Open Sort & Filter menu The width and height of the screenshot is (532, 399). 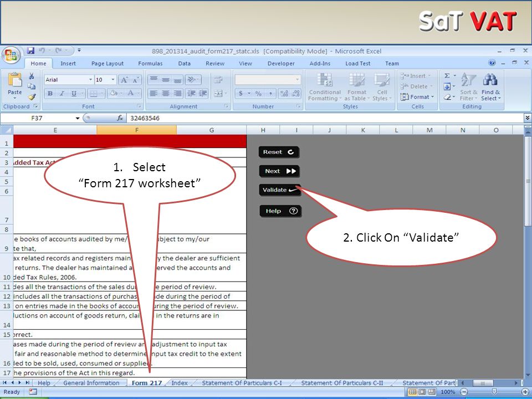(x=469, y=87)
